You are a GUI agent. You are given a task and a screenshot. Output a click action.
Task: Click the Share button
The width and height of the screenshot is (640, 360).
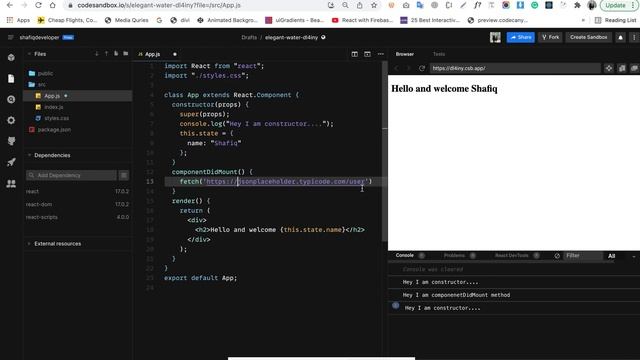(520, 37)
